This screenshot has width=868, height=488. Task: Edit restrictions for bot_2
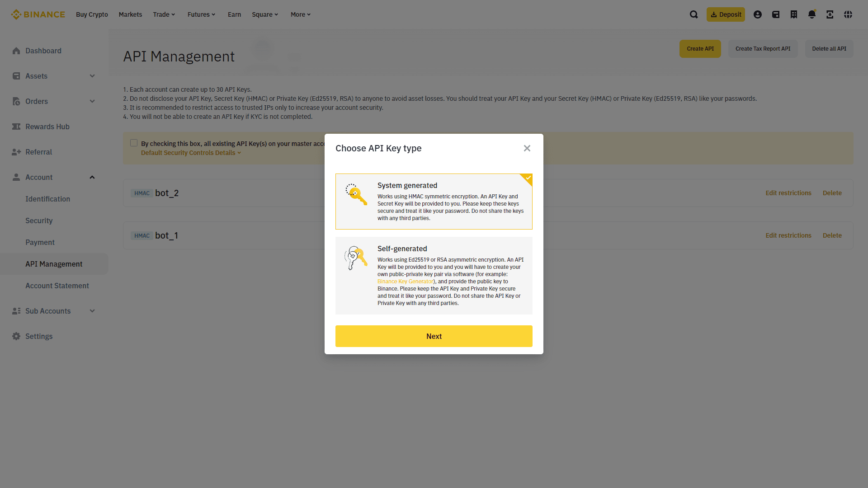pos(788,193)
